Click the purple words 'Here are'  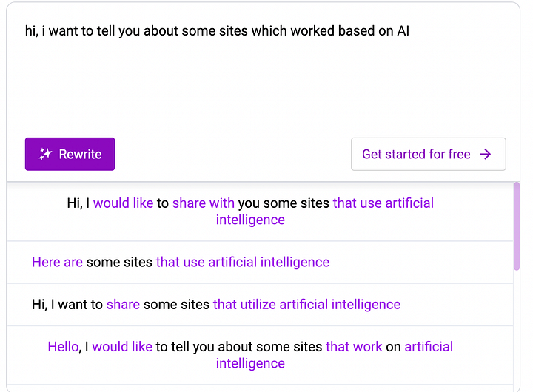click(57, 263)
